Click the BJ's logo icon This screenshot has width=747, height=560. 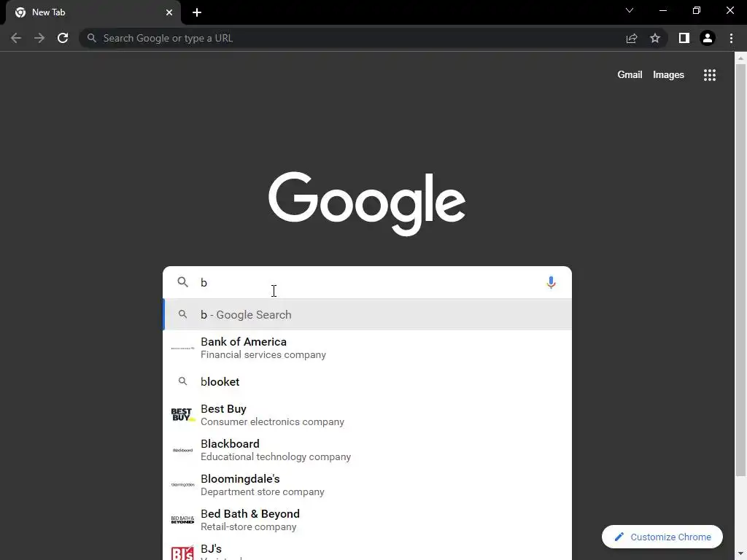tap(183, 553)
